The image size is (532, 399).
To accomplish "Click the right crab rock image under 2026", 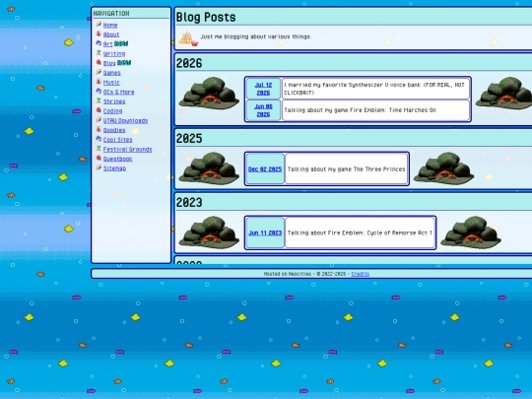I will coord(503,93).
